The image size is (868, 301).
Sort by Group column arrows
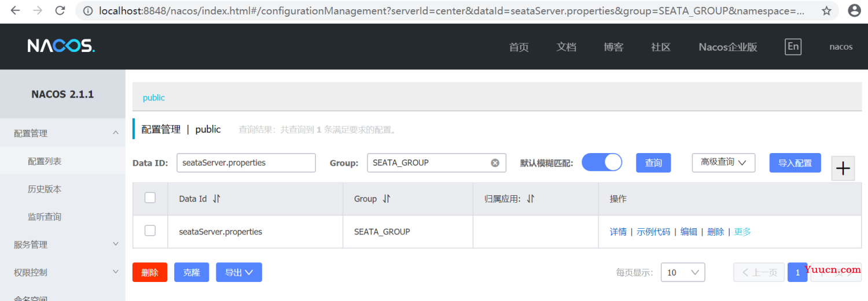[387, 199]
